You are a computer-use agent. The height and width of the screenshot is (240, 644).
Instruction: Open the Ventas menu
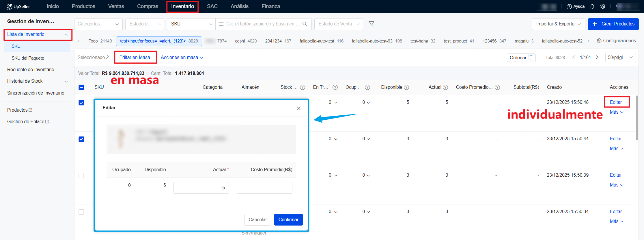[x=116, y=6]
